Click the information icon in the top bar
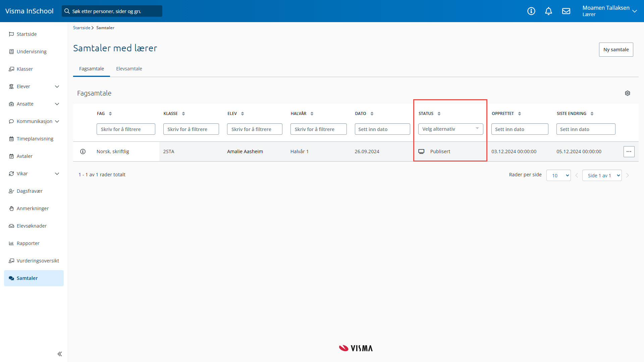Viewport: 644px width, 362px height. click(531, 11)
